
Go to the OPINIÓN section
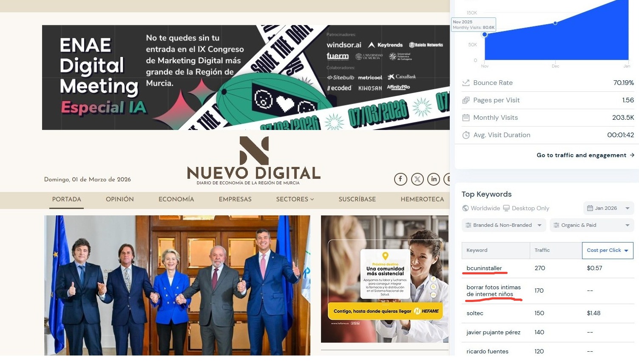(x=120, y=199)
